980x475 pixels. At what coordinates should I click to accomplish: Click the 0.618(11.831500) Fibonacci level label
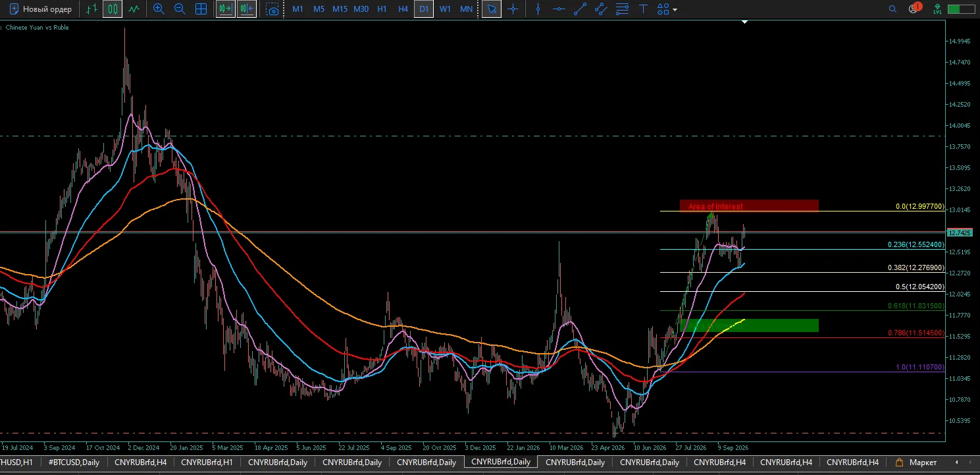(916, 306)
